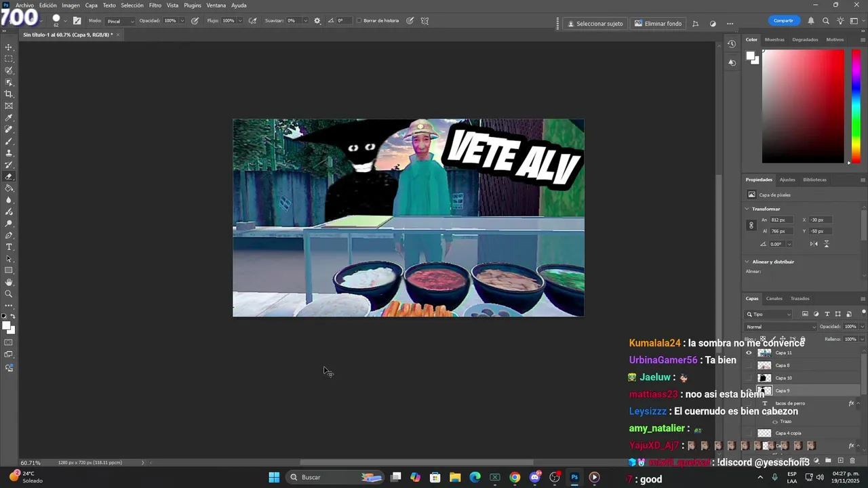Screen dimensions: 868x488
Task: Open the Opacidad value dropdown in options bar
Action: coord(182,21)
